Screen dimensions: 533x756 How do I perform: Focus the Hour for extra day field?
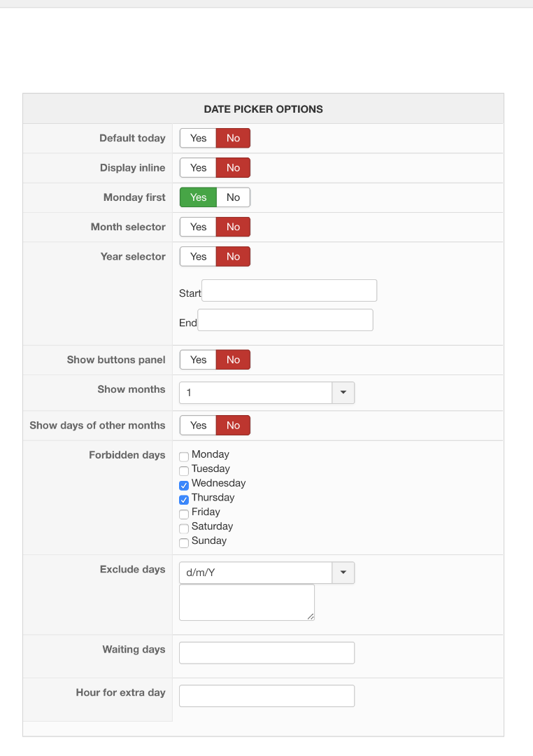[266, 696]
